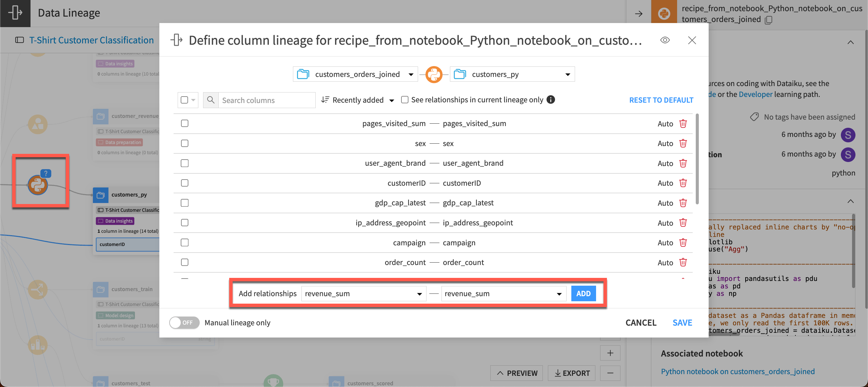This screenshot has height=387, width=868.
Task: Click the search magnifier icon above the column list
Action: tap(211, 100)
